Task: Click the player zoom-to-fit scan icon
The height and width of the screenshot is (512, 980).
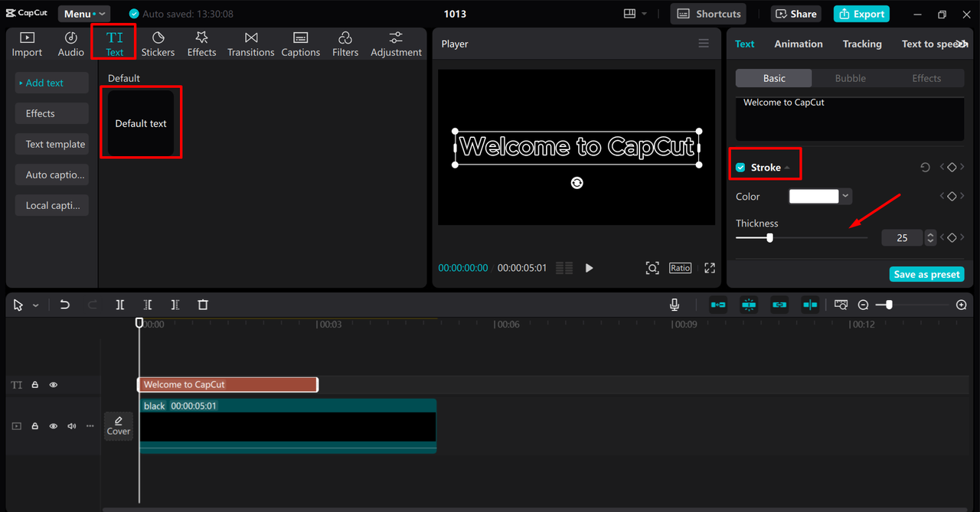Action: pos(652,268)
